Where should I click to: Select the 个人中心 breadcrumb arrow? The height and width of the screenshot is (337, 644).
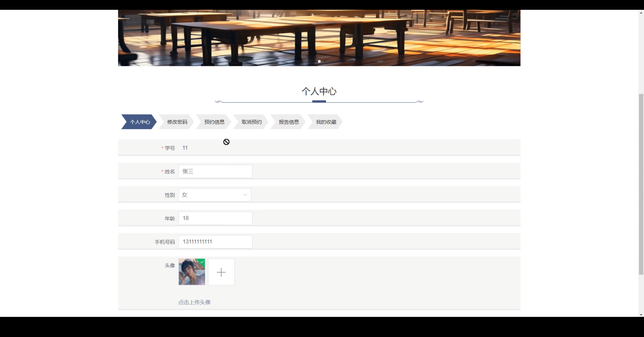pyautogui.click(x=140, y=122)
